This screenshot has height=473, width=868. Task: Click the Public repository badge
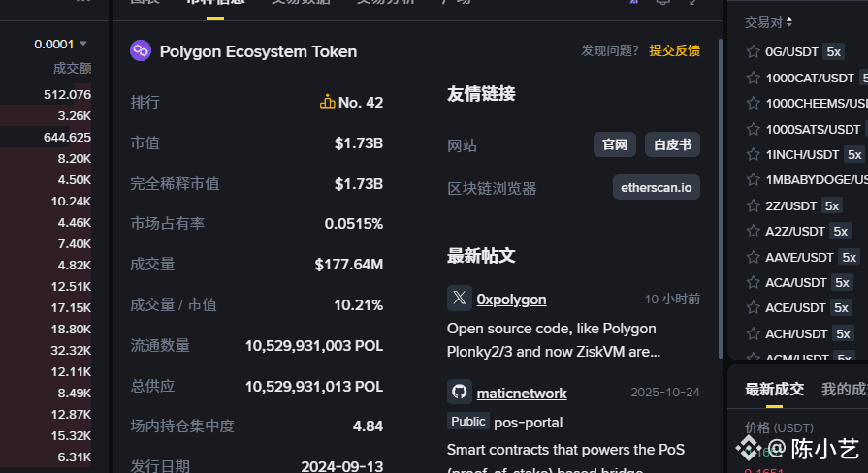[x=467, y=422]
